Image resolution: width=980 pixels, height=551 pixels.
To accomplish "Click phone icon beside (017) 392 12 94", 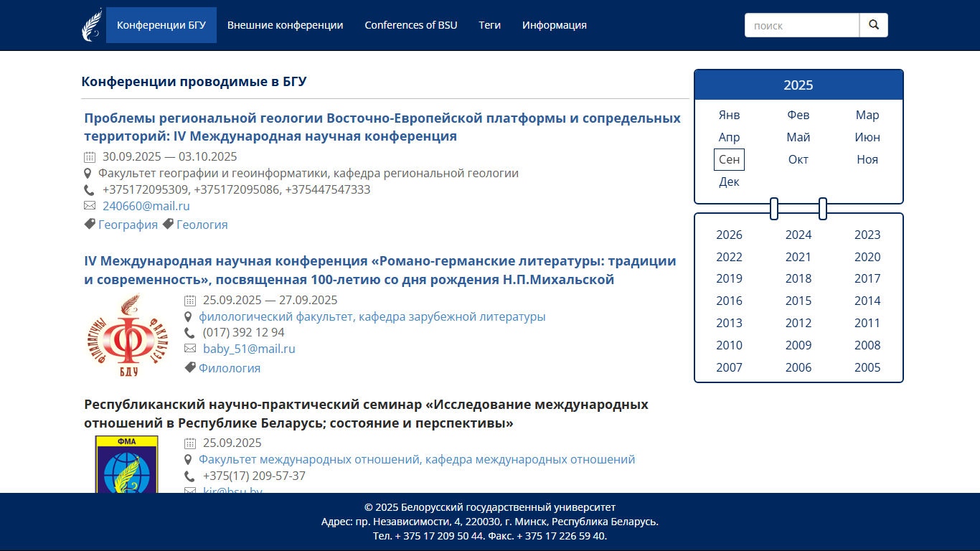I will pos(189,333).
